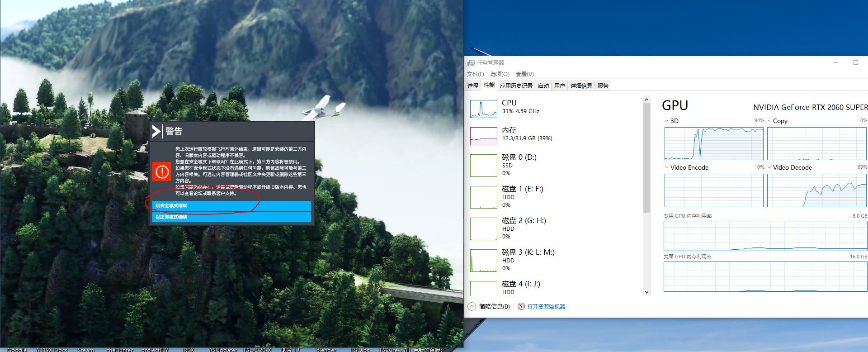The height and width of the screenshot is (352, 868).
Task: Click the FSLA320-X desktop shortcut label
Action: (x=258, y=350)
